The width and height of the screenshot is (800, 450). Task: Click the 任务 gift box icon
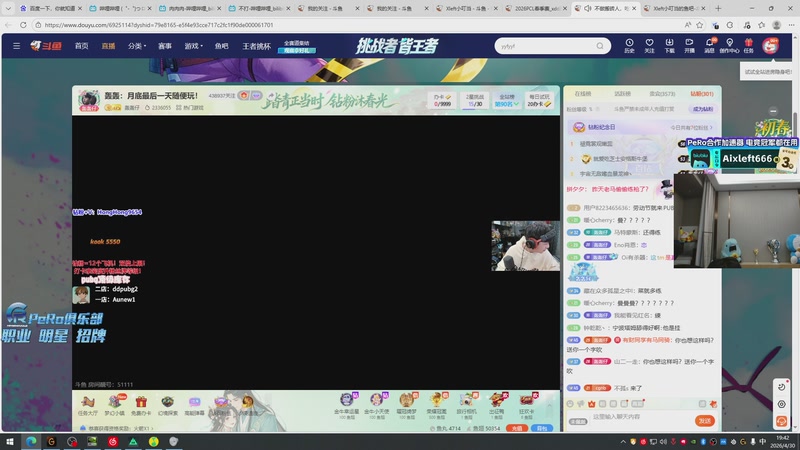(x=748, y=45)
